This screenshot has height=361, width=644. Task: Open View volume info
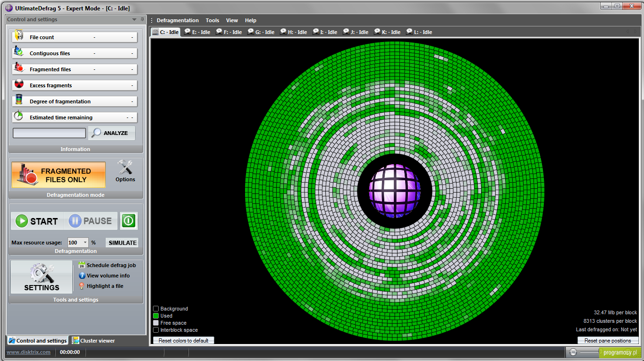(x=104, y=276)
